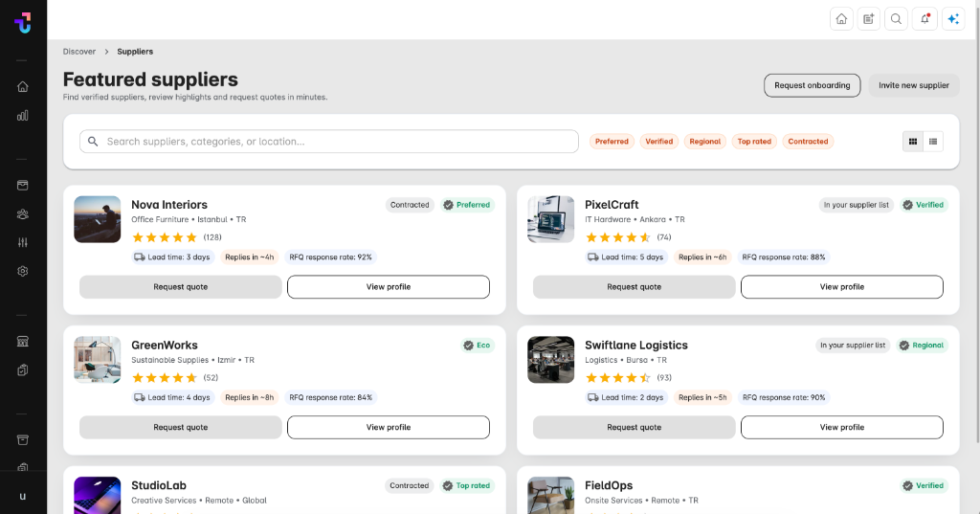Click the Contracted tag on Nova Interiors
This screenshot has height=514, width=980.
click(x=410, y=205)
